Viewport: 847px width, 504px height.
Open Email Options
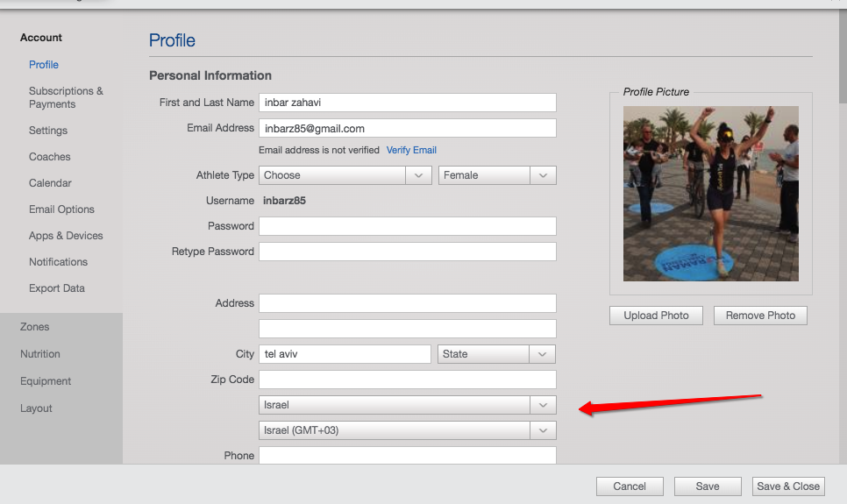click(61, 209)
